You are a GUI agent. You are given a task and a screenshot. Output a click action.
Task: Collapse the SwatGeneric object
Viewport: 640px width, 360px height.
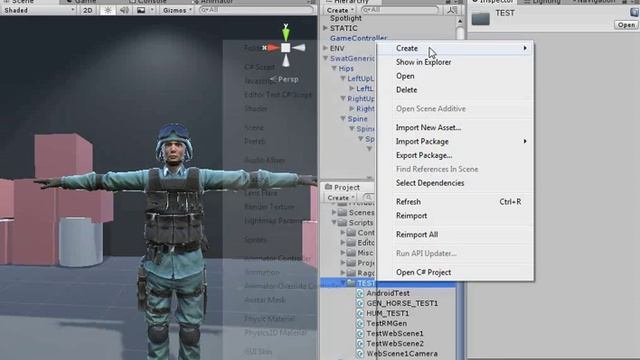tap(325, 58)
